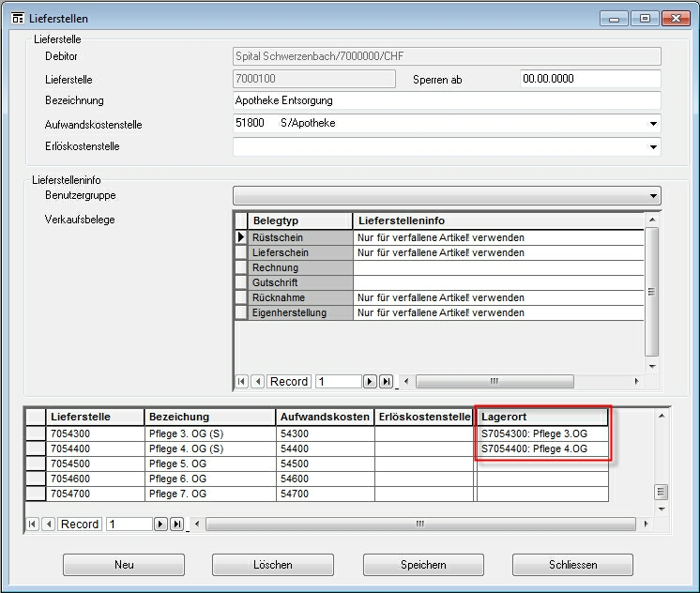The width and height of the screenshot is (700, 593).
Task: Go to next record in bottom Lieferstelle navigator
Action: pos(160,525)
